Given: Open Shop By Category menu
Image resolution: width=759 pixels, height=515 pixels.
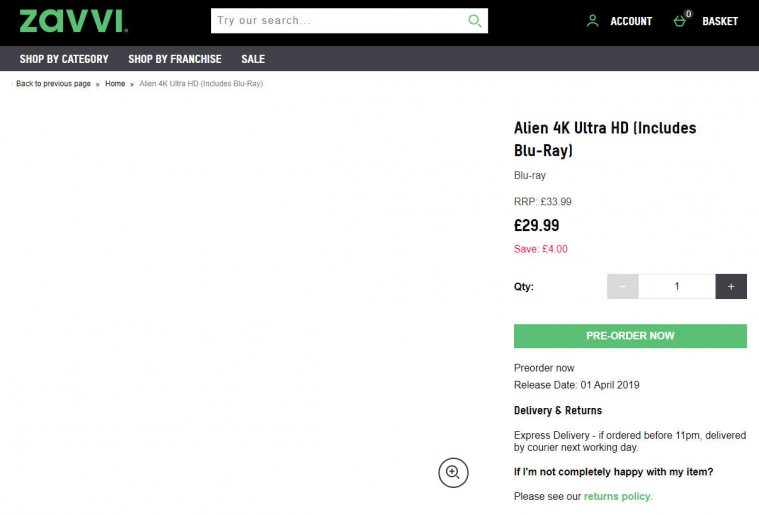Looking at the screenshot, I should click(64, 59).
